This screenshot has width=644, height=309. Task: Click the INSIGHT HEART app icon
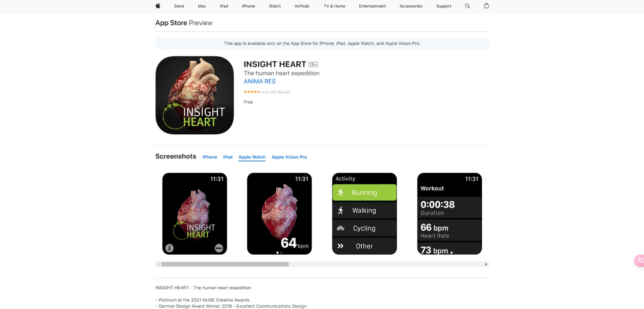[195, 95]
